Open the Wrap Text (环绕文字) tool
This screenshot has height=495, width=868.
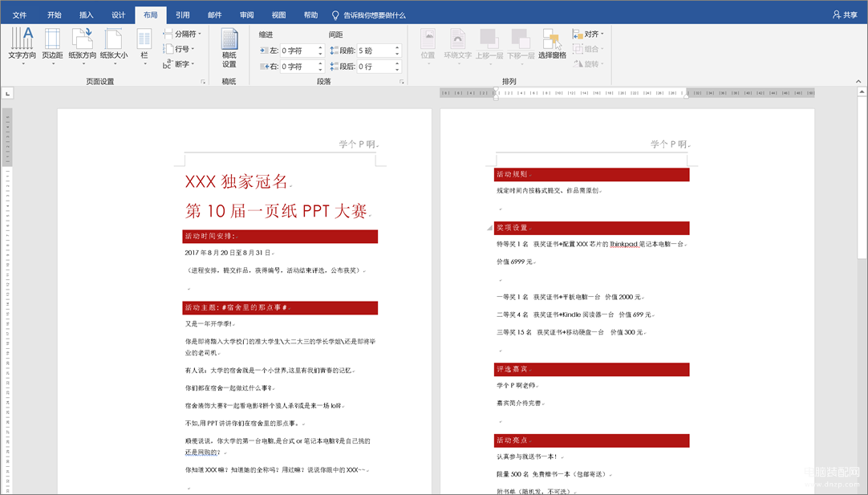tap(458, 46)
